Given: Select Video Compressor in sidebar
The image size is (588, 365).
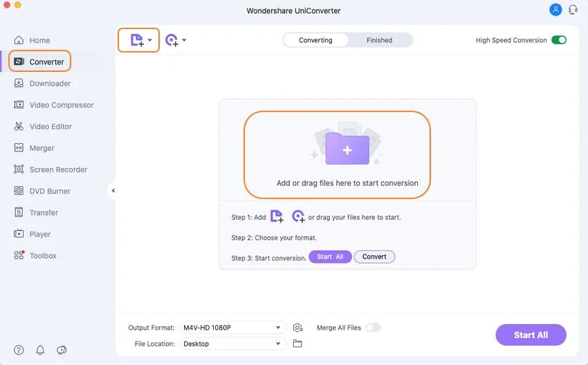Looking at the screenshot, I should tap(61, 105).
